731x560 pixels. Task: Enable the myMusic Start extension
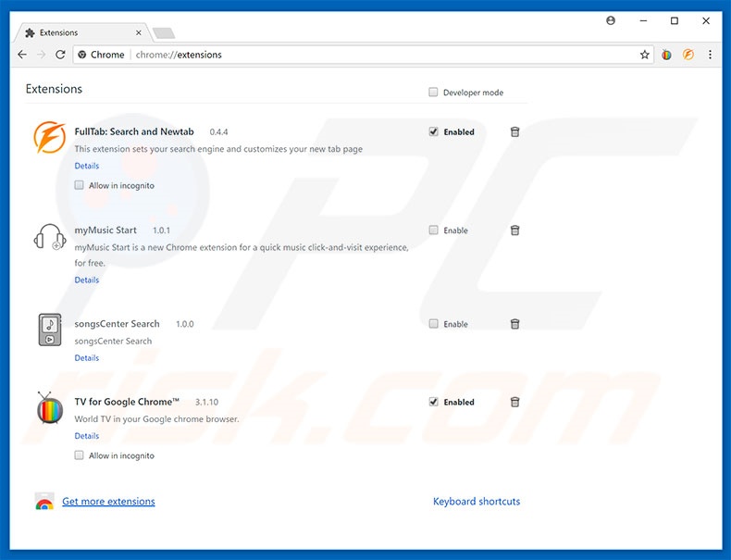(x=434, y=230)
